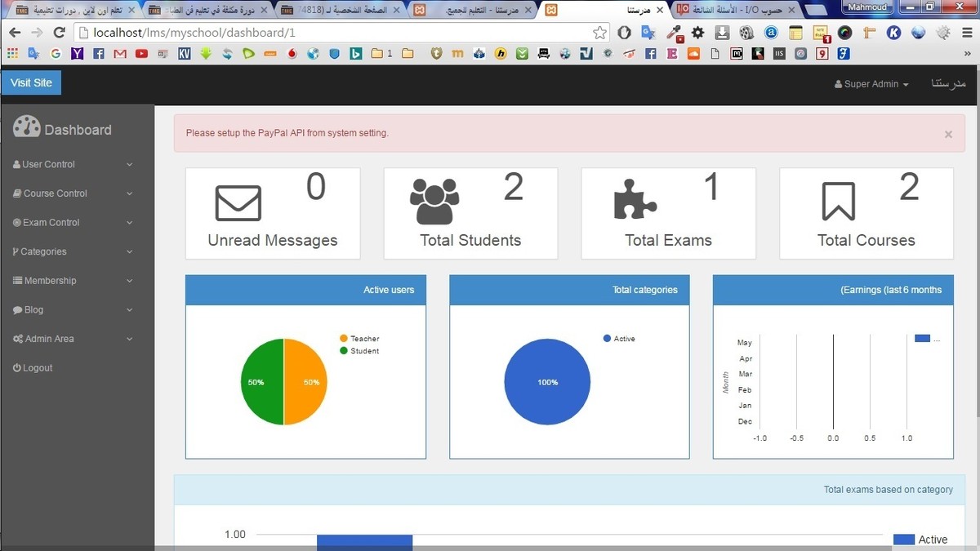Click the orange Teacher pie slice
Viewport: 980px width, 551px height.
click(x=306, y=382)
